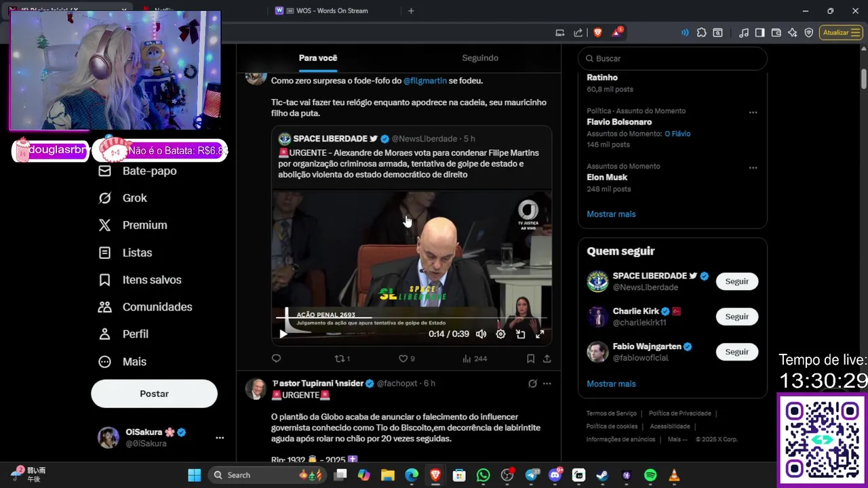Click the Buscar search field
The width and height of the screenshot is (868, 488).
tap(673, 58)
